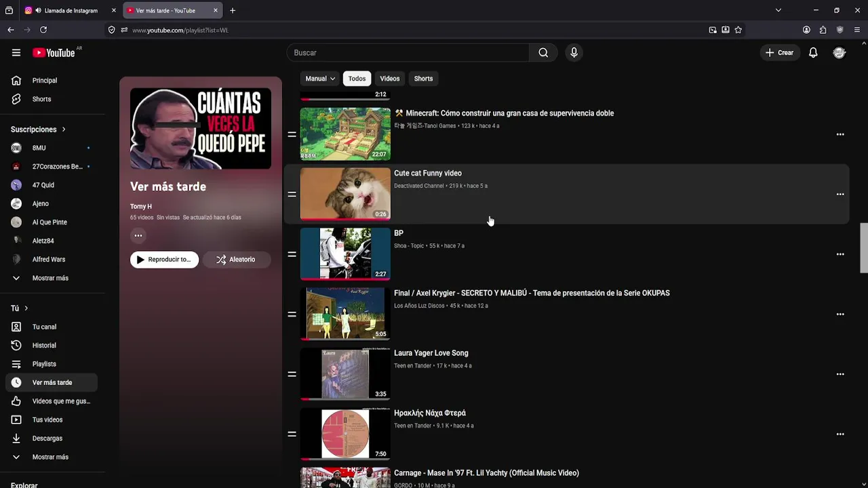
Task: Click the Teen en Tander channel under Laura Yager
Action: click(412, 366)
